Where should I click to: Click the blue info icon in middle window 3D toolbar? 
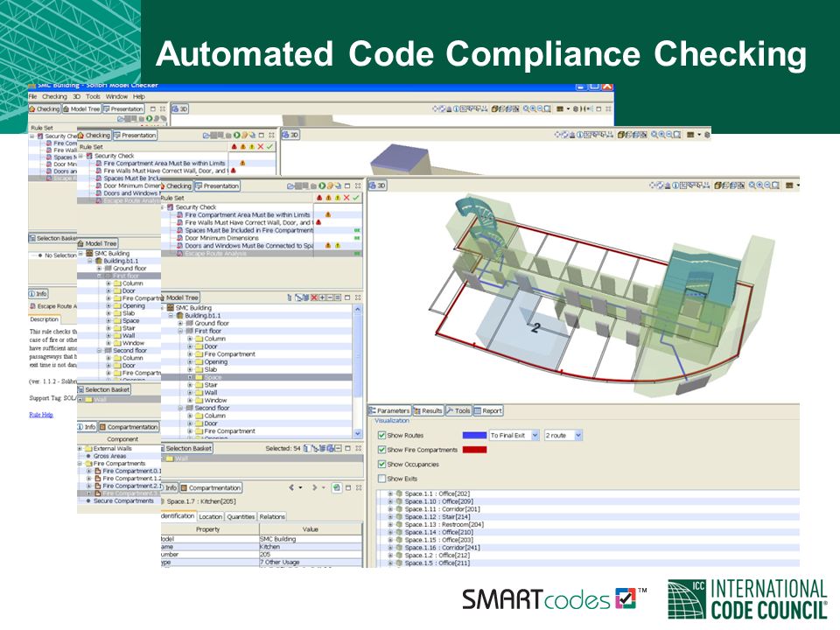(578, 135)
